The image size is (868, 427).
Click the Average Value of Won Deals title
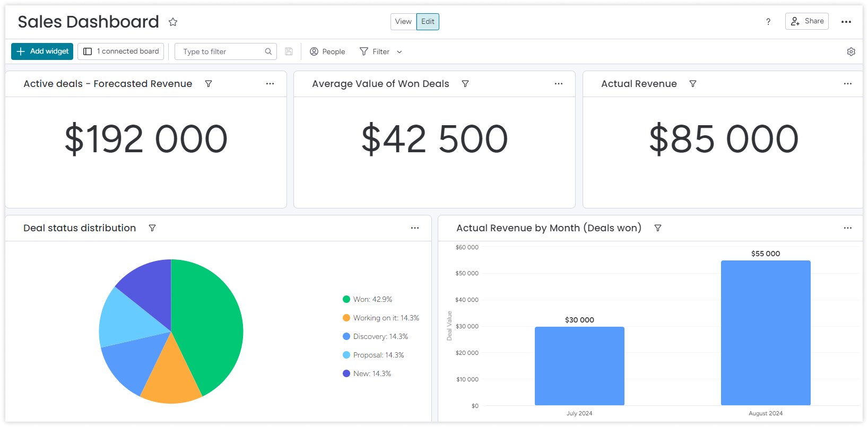tap(380, 84)
